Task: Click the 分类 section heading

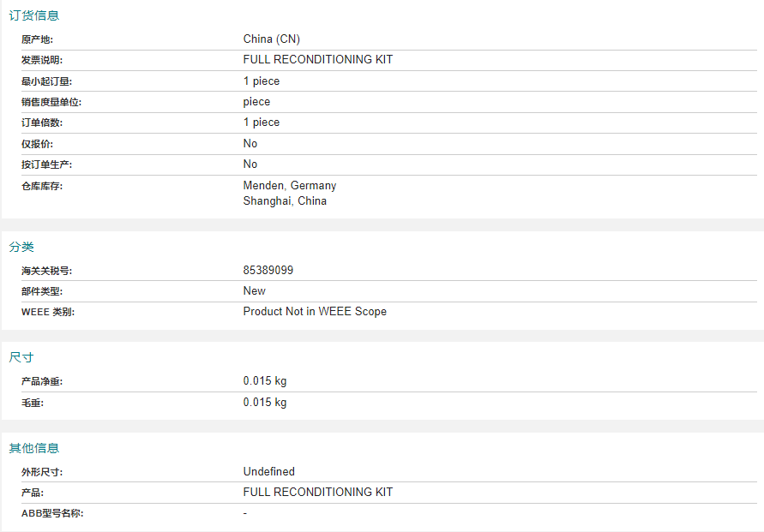Action: [21, 247]
